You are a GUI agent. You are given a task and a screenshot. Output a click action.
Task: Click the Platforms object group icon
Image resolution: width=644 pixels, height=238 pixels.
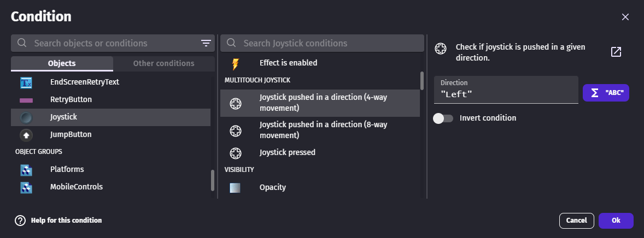coord(26,170)
